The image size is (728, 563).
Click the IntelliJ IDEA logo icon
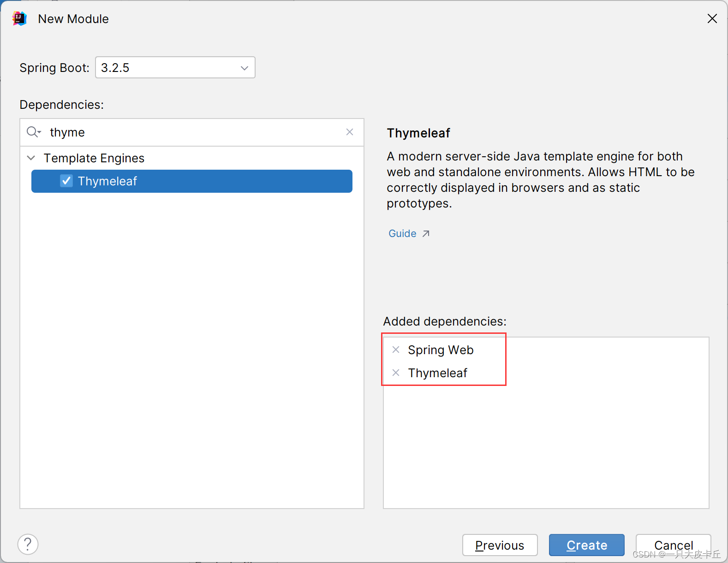click(19, 18)
